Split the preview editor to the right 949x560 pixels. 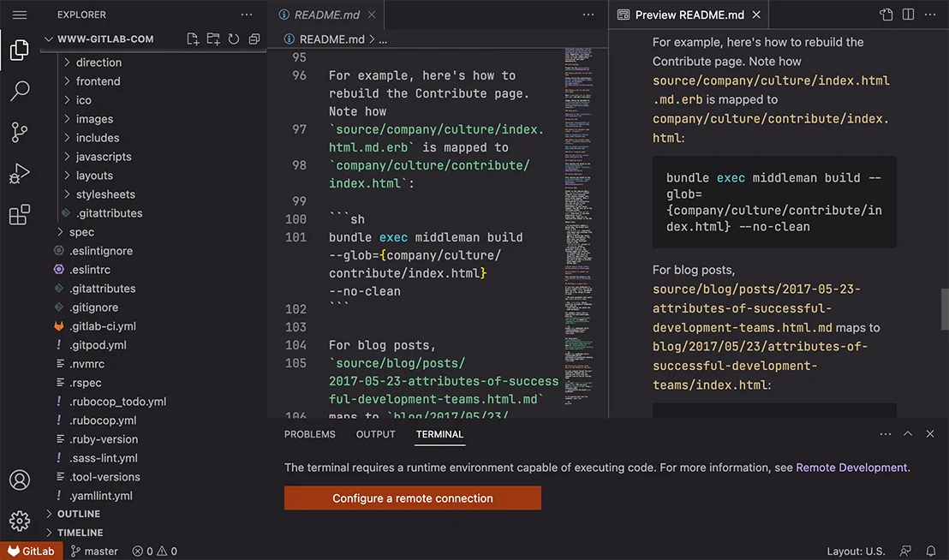pyautogui.click(x=908, y=15)
